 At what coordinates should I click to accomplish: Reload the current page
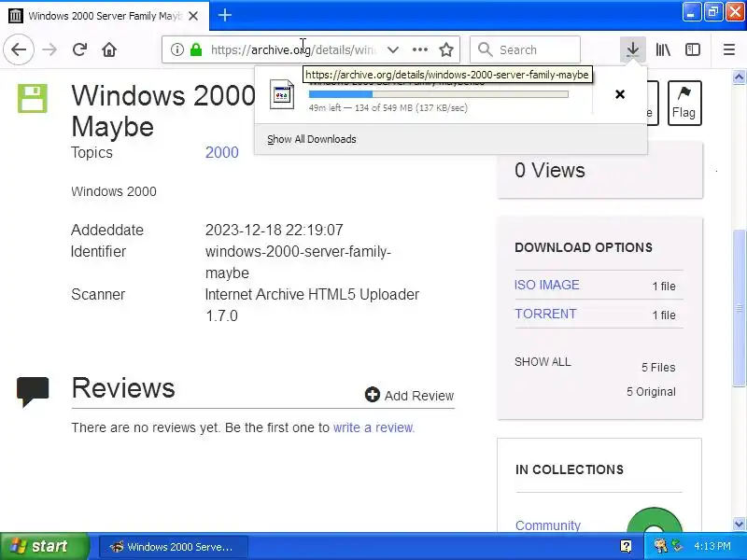pos(79,49)
